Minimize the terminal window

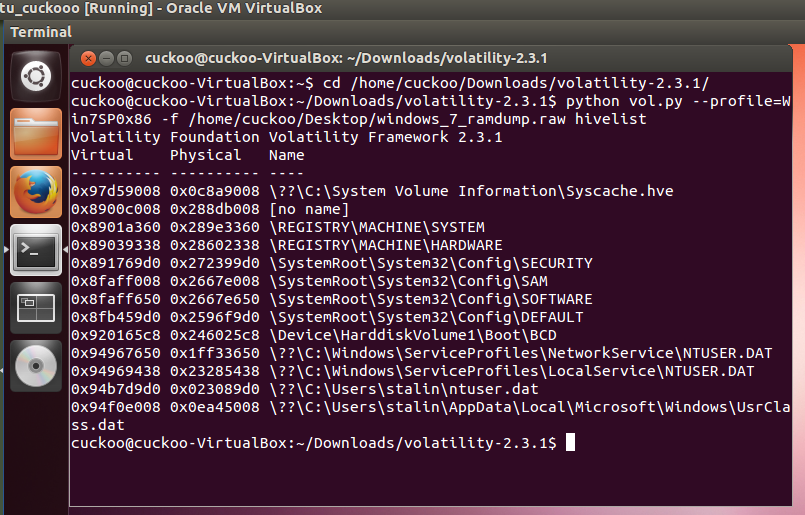click(x=106, y=59)
